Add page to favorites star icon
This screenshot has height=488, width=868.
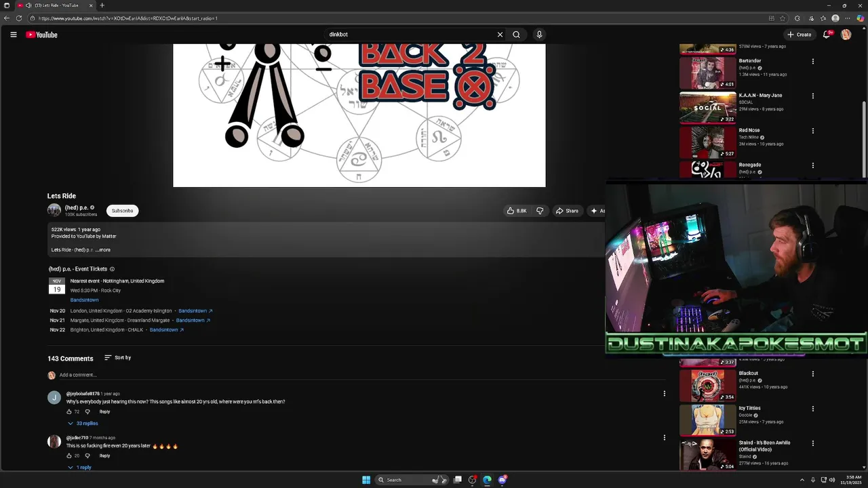click(x=783, y=18)
